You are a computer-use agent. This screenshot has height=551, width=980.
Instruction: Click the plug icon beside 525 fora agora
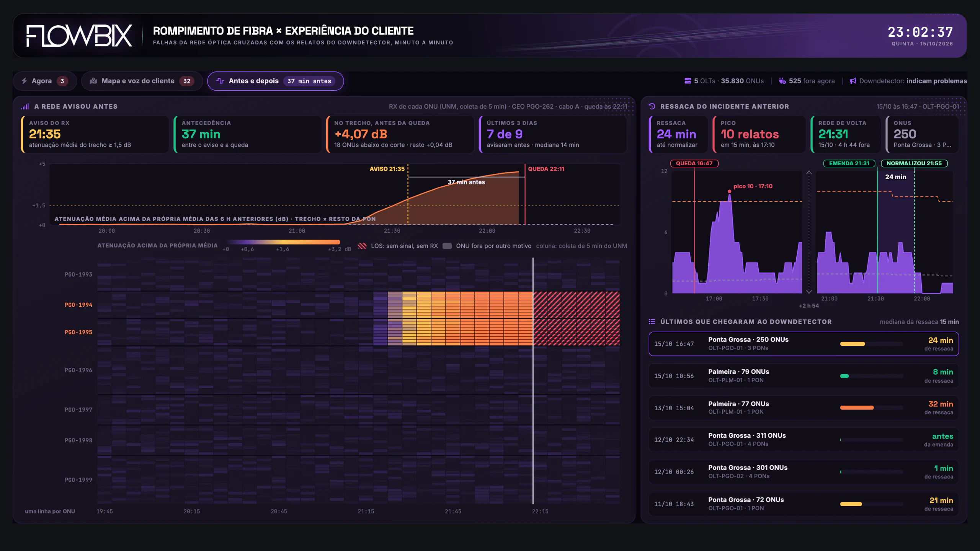point(782,81)
